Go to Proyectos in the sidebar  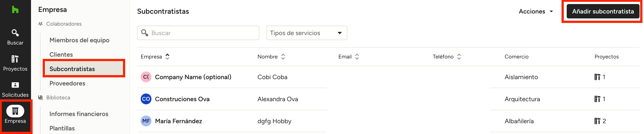(x=15, y=63)
